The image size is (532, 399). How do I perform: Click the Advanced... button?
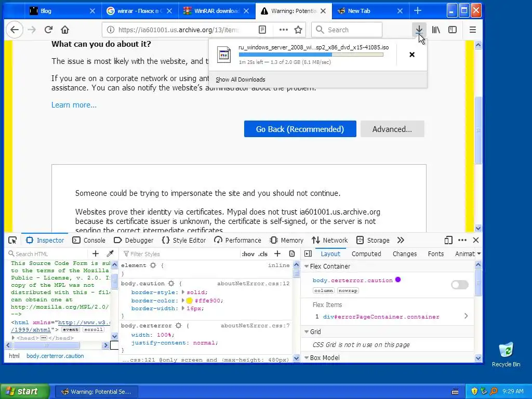[392, 129]
